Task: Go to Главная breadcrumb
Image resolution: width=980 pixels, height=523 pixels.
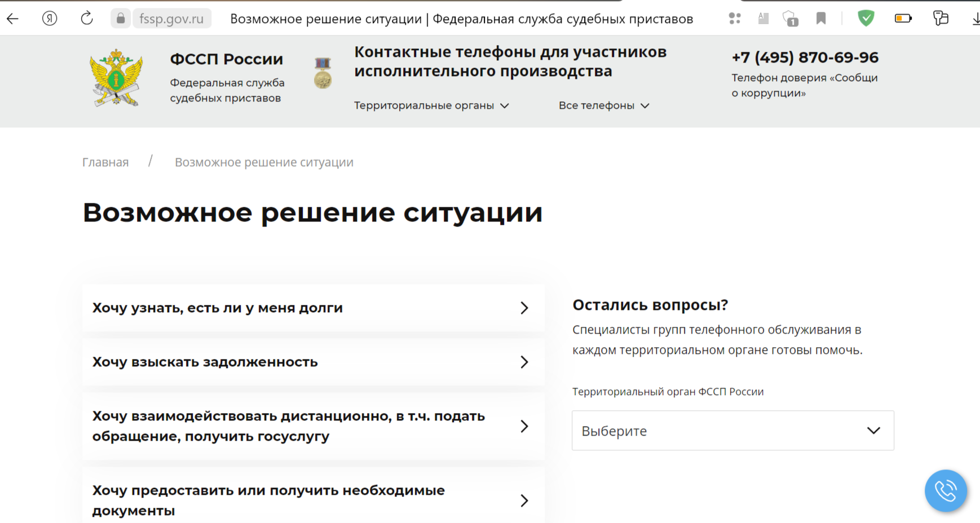Action: click(x=105, y=162)
